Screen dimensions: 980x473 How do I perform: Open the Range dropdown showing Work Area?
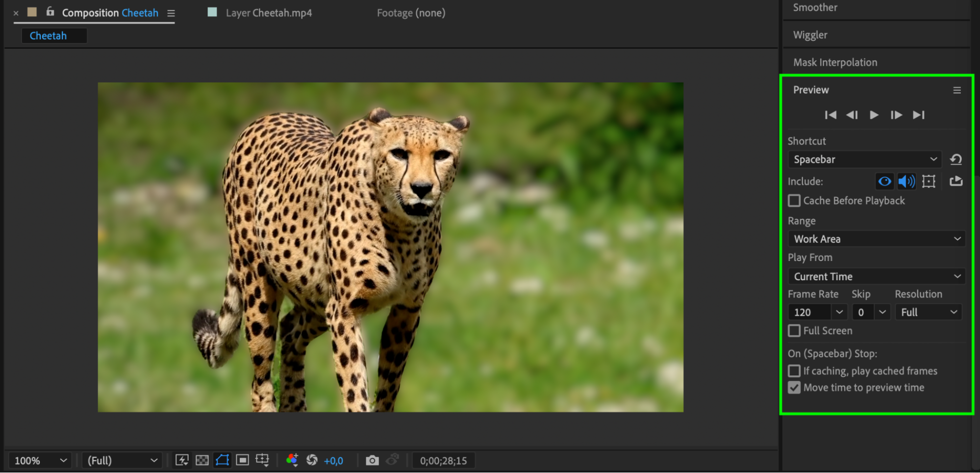tap(876, 239)
